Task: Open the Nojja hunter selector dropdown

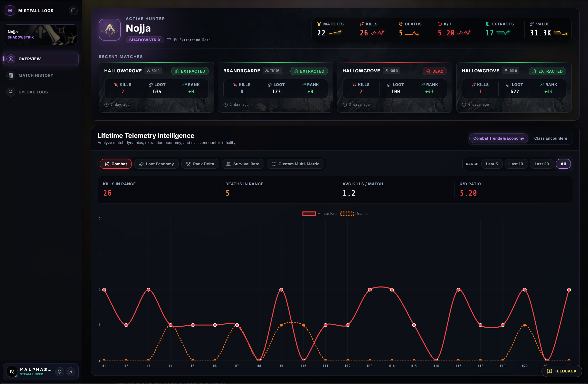Action: (x=41, y=35)
